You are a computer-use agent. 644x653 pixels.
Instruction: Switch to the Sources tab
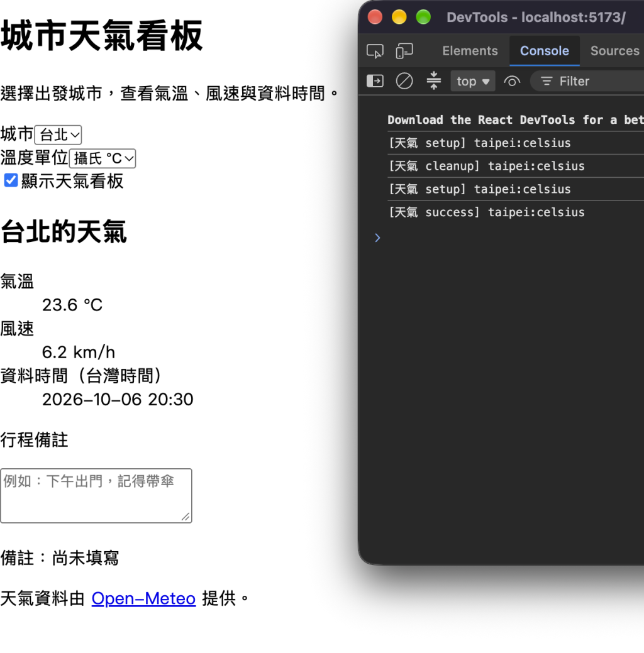coord(614,51)
